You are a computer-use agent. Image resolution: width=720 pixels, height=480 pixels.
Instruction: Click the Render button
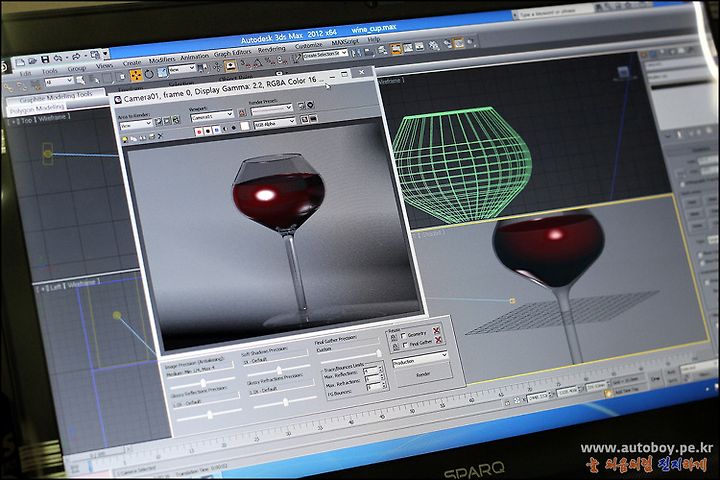click(x=423, y=374)
